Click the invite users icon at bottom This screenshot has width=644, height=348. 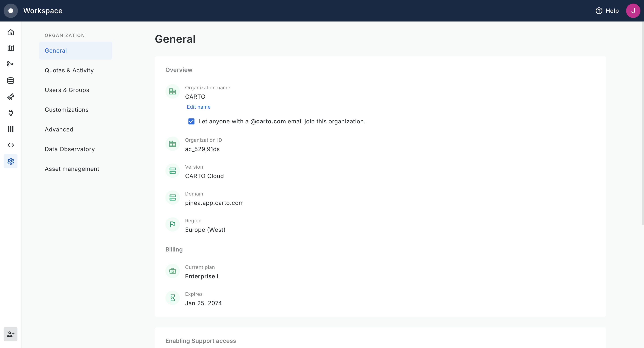[x=11, y=334]
